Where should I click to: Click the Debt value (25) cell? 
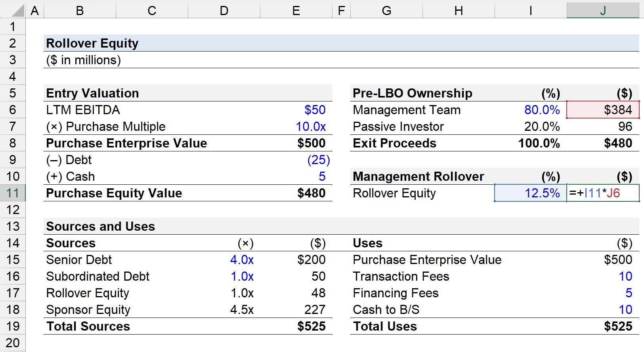click(x=296, y=160)
